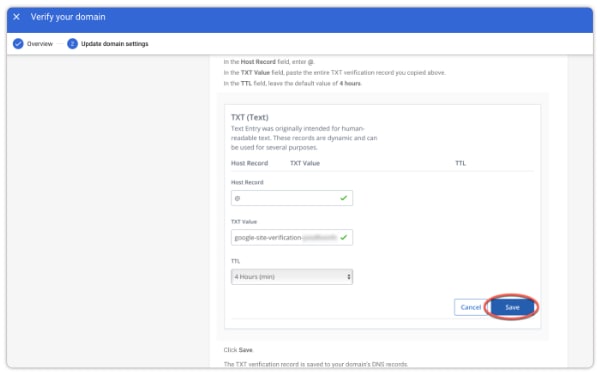This screenshot has width=600, height=375.
Task: Click the 'Text Entry was originally intended' description
Action: pos(304,138)
